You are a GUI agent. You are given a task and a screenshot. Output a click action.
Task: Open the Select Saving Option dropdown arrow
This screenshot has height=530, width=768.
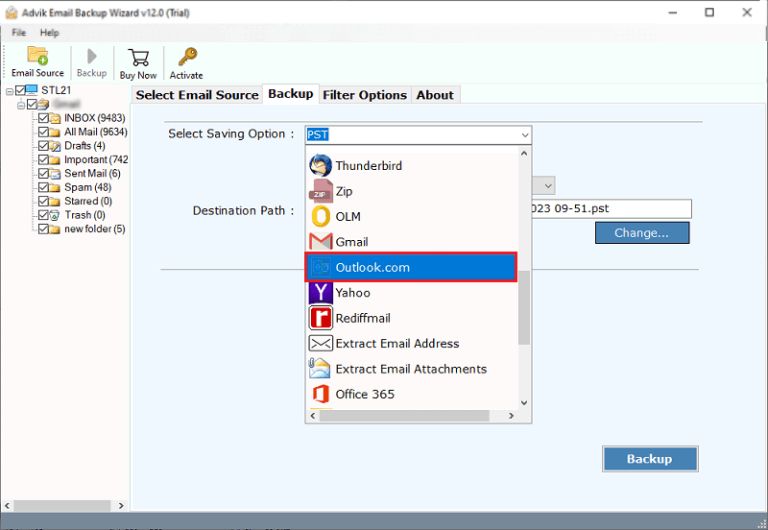coord(525,135)
